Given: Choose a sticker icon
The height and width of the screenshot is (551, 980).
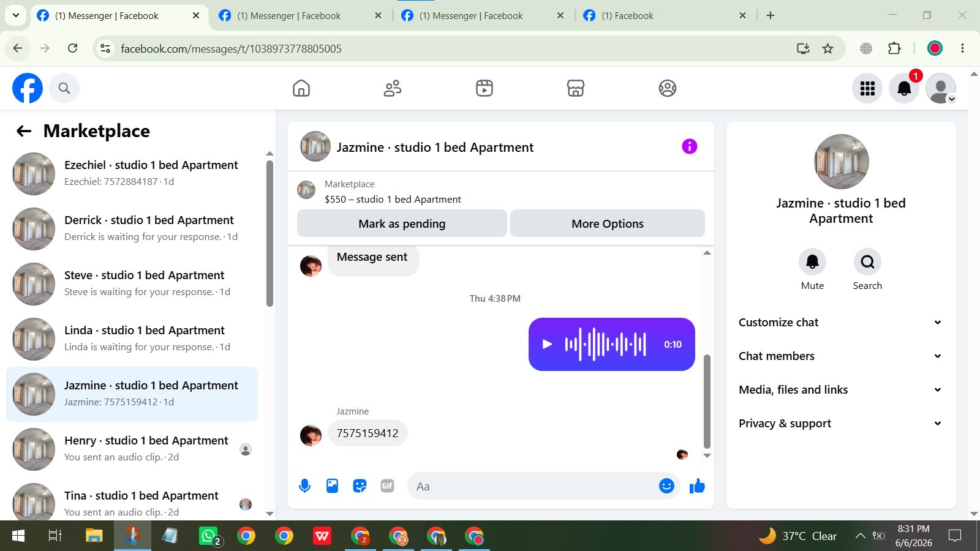Looking at the screenshot, I should click(360, 486).
